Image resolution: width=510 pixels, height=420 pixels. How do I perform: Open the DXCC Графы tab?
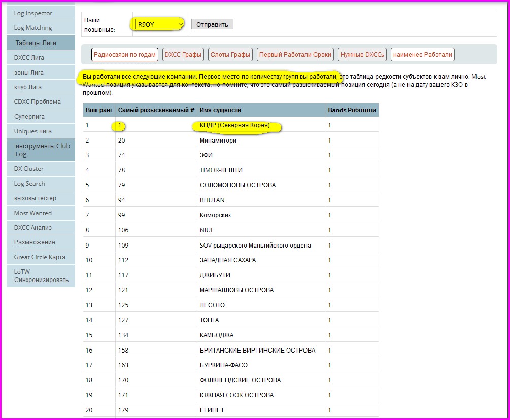pyautogui.click(x=183, y=55)
